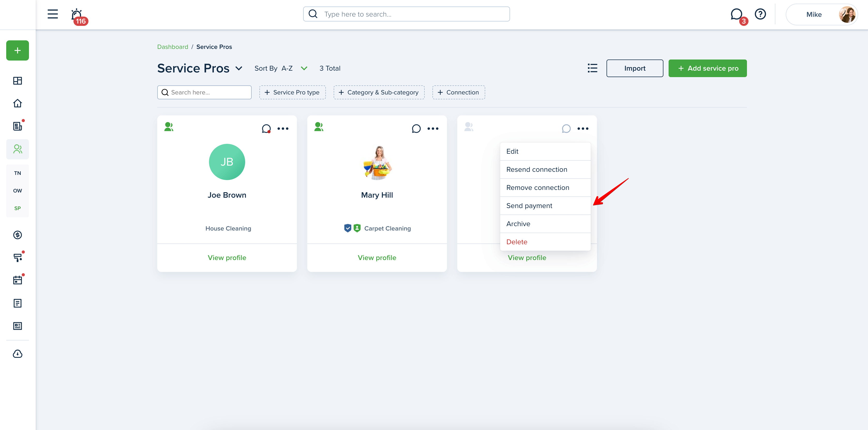The height and width of the screenshot is (430, 868).
Task: Open the cloud download icon in sidebar
Action: pos(18,354)
